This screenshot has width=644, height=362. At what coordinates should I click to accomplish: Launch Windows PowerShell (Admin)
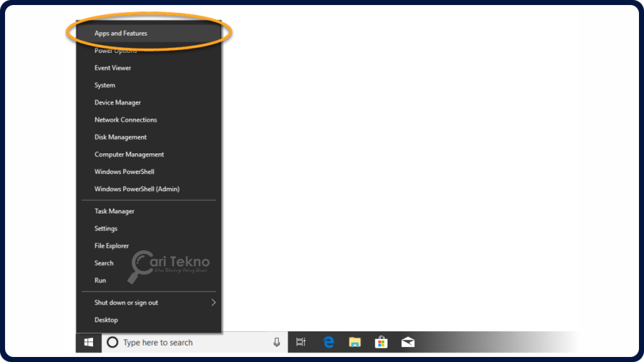[x=136, y=189]
